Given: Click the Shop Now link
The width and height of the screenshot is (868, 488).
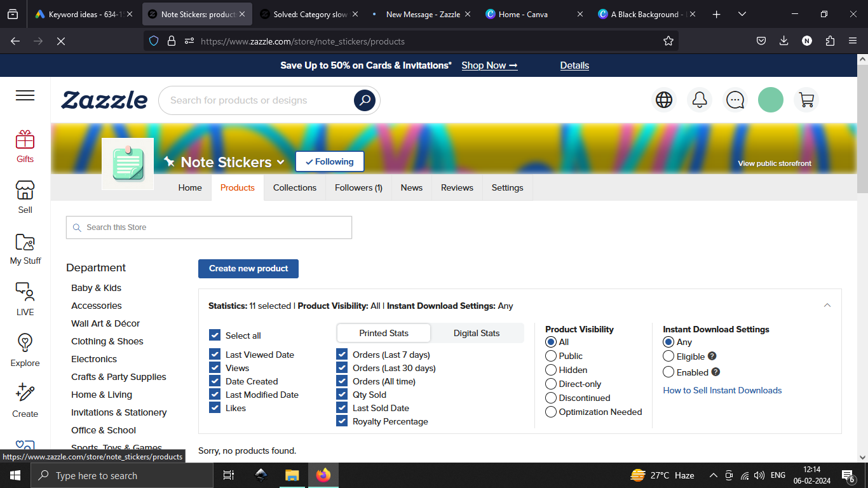Looking at the screenshot, I should click(489, 65).
